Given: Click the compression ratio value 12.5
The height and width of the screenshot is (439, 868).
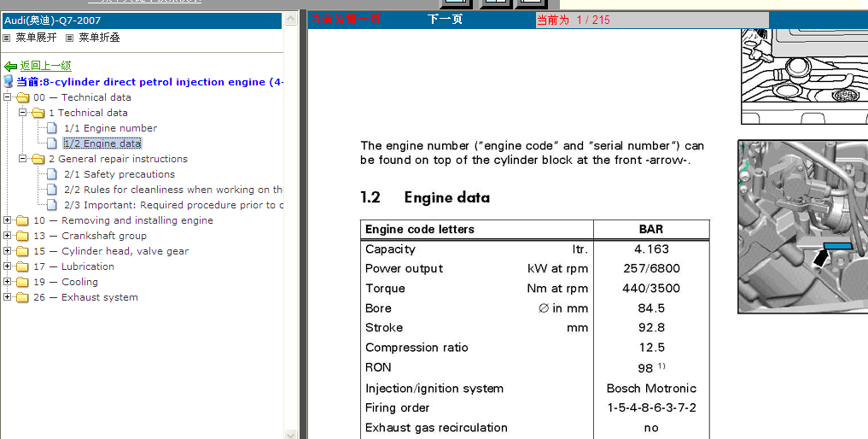Looking at the screenshot, I should [651, 348].
